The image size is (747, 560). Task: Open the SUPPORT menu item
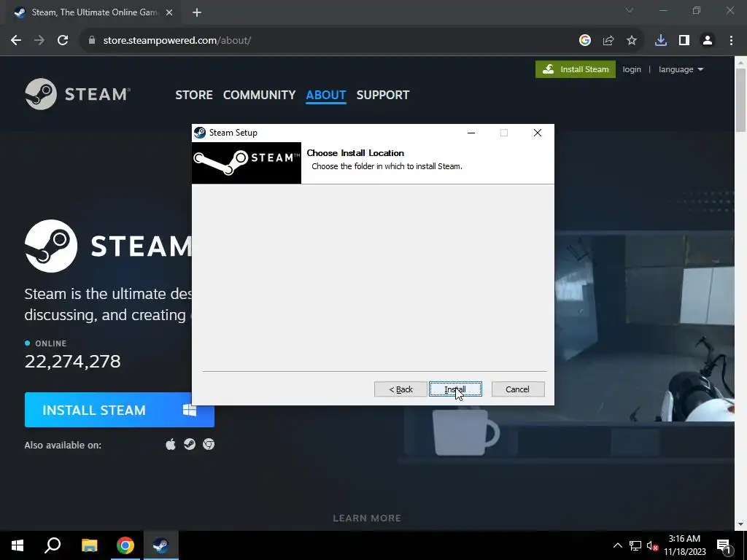pos(382,95)
